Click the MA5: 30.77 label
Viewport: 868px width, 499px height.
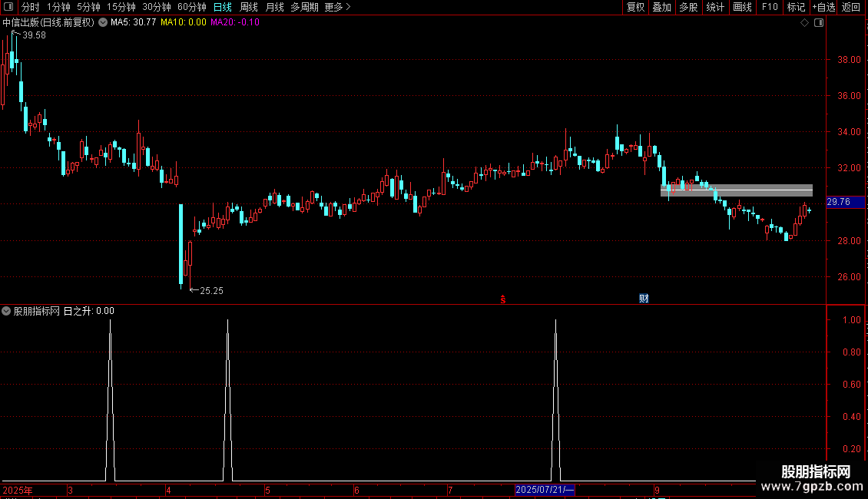point(134,22)
